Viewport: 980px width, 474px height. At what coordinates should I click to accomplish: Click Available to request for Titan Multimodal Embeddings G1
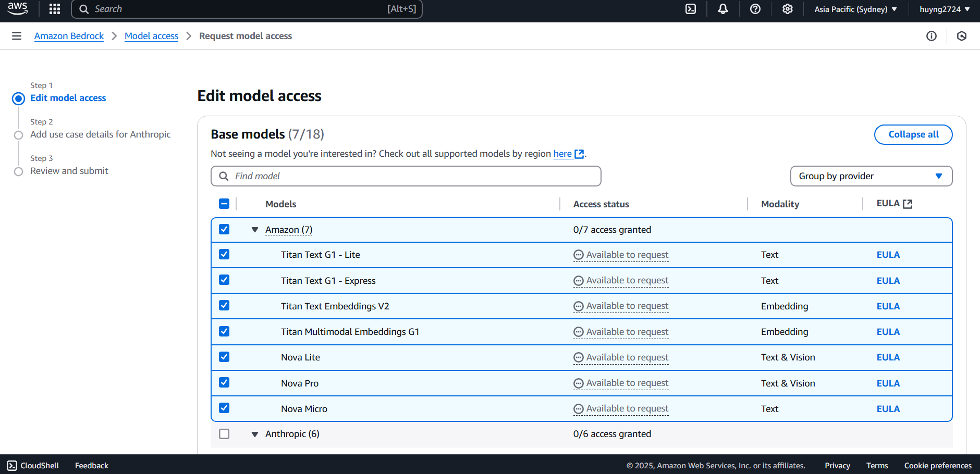coord(627,332)
